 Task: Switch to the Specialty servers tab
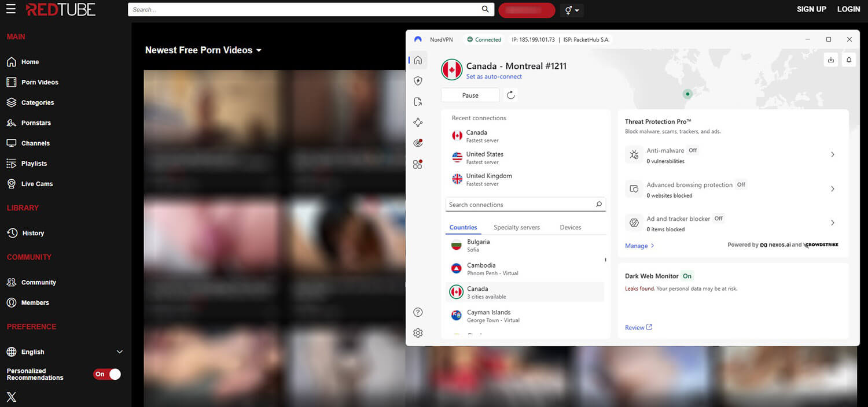(516, 227)
